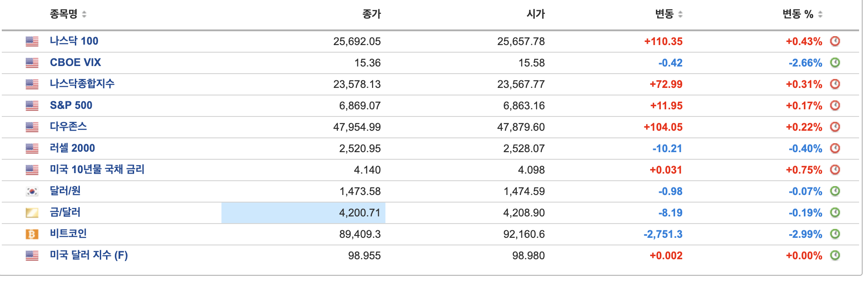Viewport: 868px width, 282px height.
Task: Click the Bitcoin icon beside 비트코인
Action: (x=32, y=234)
